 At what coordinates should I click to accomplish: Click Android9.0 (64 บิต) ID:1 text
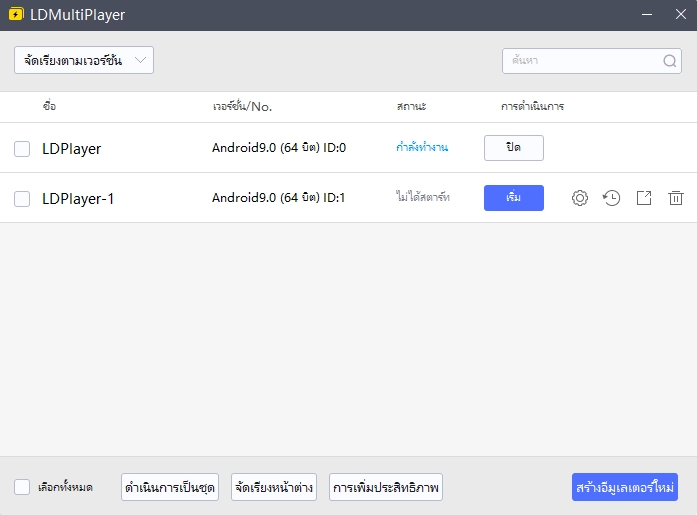click(278, 197)
